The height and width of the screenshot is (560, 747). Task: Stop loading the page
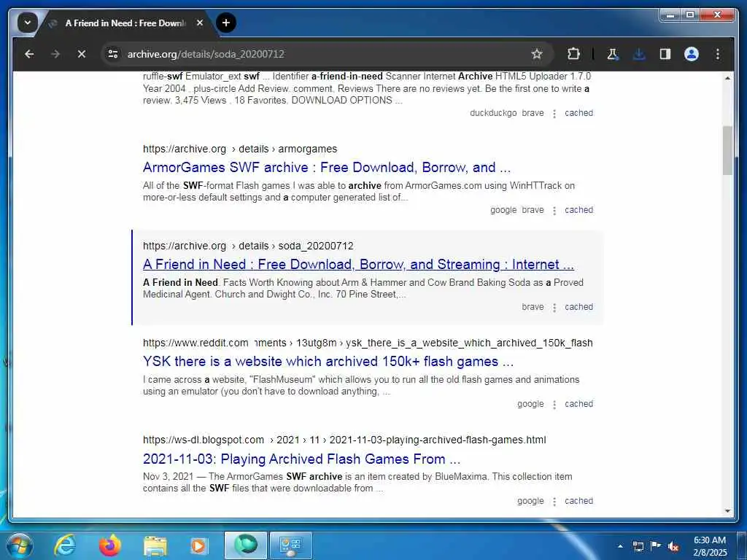(x=82, y=54)
